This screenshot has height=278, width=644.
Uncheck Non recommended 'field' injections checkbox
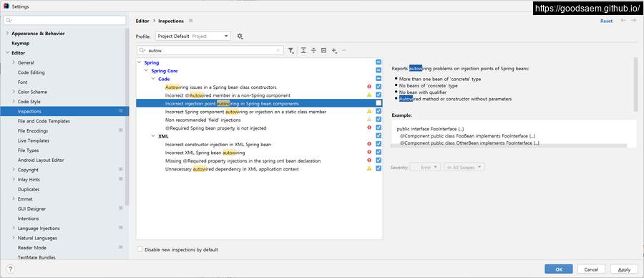pos(379,120)
